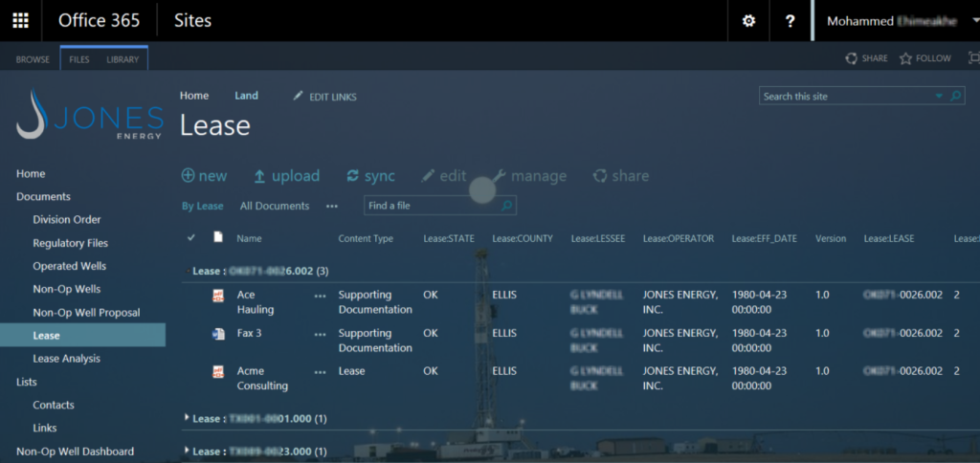
Task: Click the Office 365 title link
Action: point(99,21)
